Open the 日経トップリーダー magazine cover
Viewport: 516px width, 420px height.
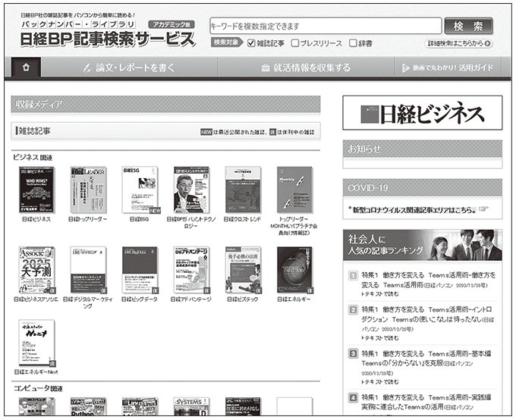(88, 190)
